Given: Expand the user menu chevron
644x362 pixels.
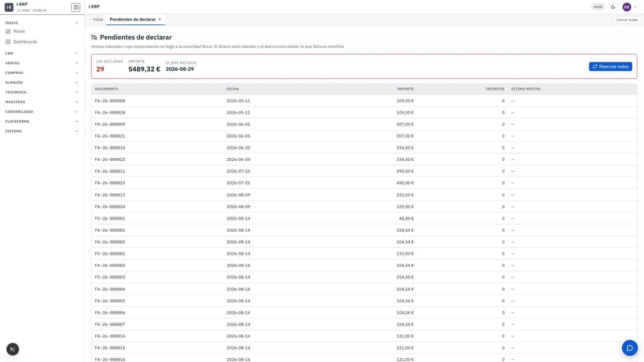Looking at the screenshot, I should [636, 7].
